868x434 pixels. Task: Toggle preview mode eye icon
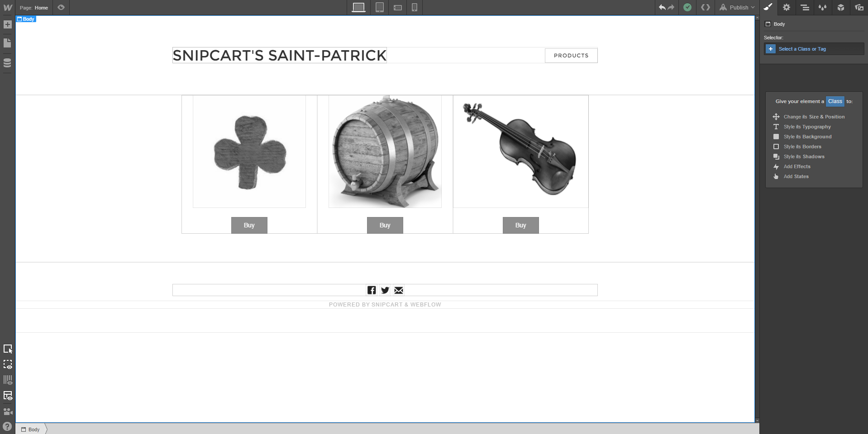pos(61,8)
